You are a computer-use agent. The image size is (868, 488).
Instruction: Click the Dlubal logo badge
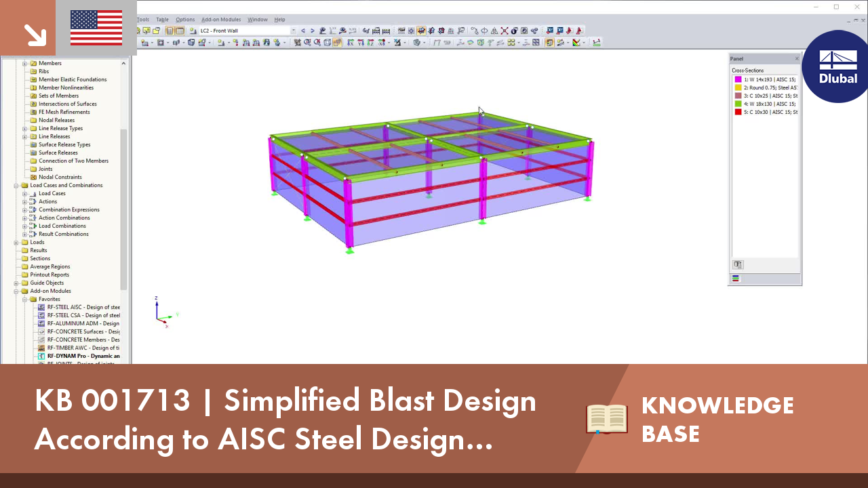(x=838, y=66)
